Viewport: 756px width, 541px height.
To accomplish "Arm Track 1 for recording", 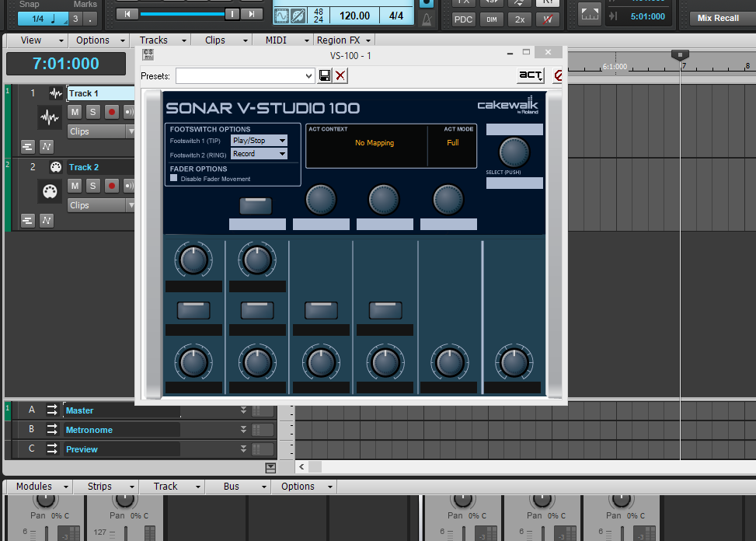I will click(112, 112).
